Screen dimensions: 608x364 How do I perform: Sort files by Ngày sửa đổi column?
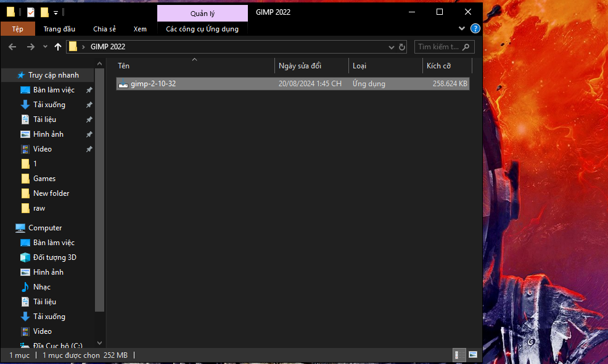tap(300, 66)
